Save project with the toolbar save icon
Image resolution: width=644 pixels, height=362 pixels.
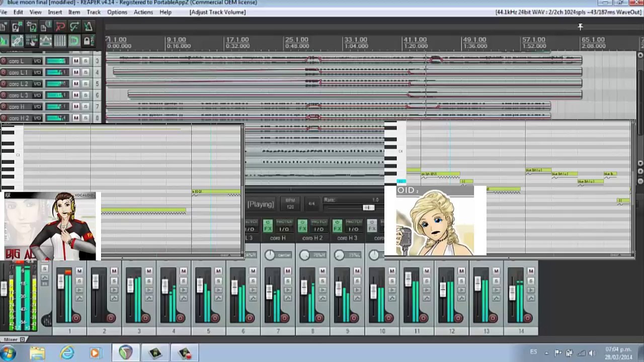[x=32, y=26]
